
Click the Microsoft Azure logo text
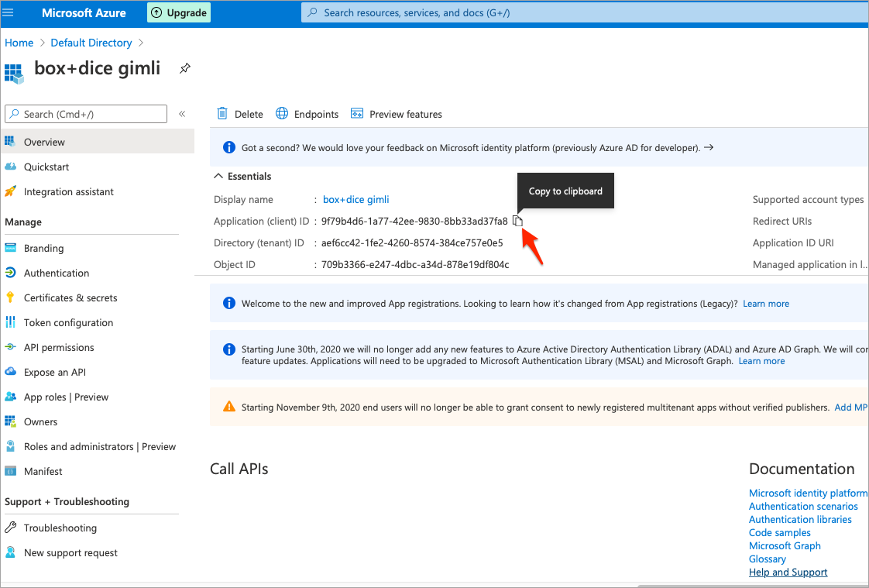coord(84,12)
